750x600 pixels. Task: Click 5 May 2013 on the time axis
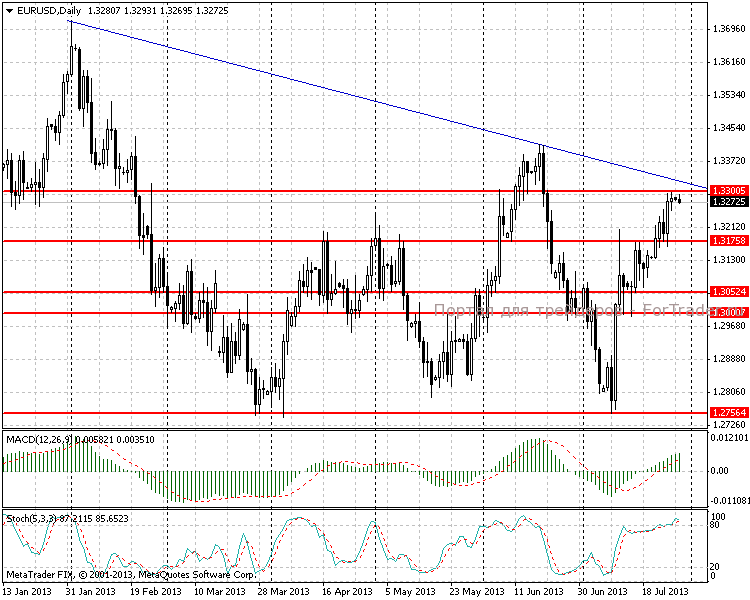[x=410, y=591]
